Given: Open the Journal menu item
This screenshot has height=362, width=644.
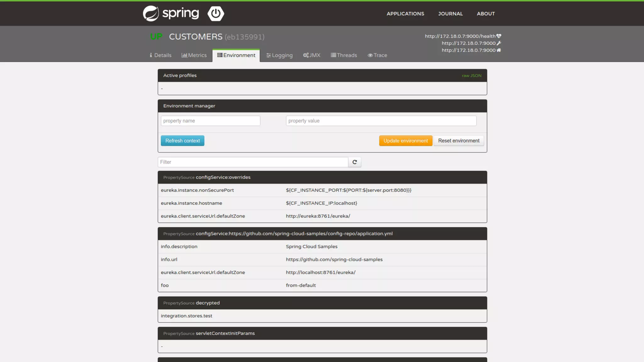Looking at the screenshot, I should pyautogui.click(x=450, y=14).
